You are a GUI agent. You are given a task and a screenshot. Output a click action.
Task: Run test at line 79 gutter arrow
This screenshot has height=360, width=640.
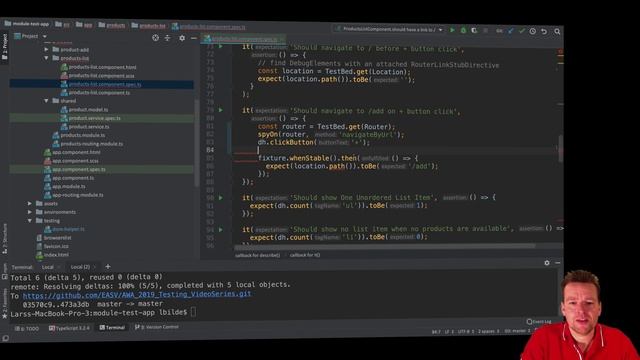coord(220,110)
